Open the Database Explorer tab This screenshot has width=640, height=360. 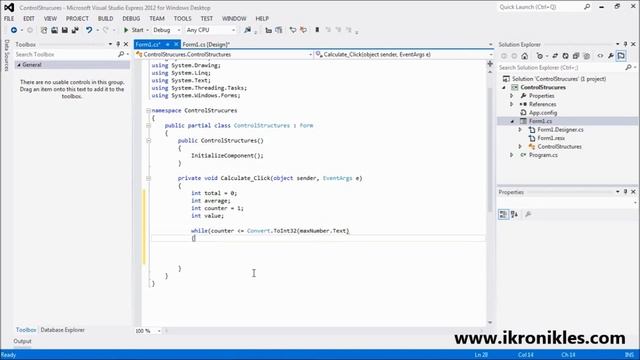62,330
